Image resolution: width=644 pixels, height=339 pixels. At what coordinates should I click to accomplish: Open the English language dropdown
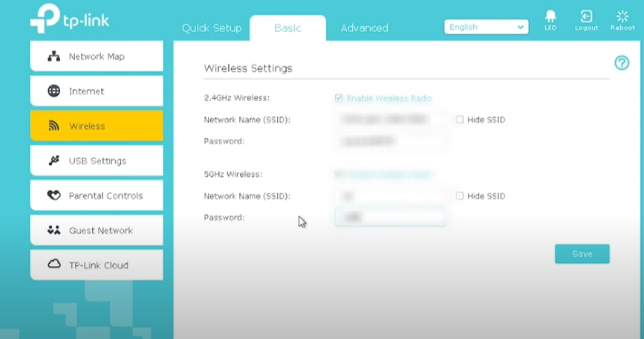tap(486, 27)
